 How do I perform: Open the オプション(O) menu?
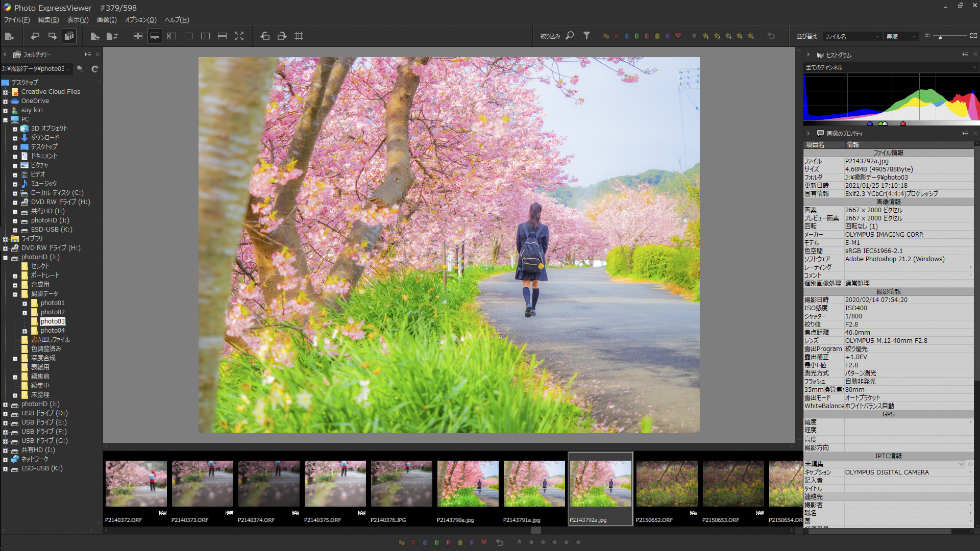pos(140,20)
